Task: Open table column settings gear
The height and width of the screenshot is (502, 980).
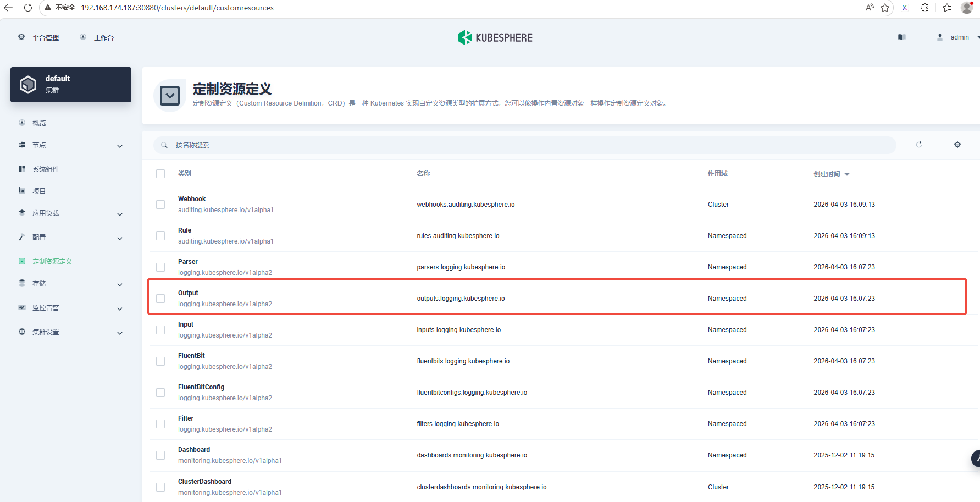Action: 957,145
